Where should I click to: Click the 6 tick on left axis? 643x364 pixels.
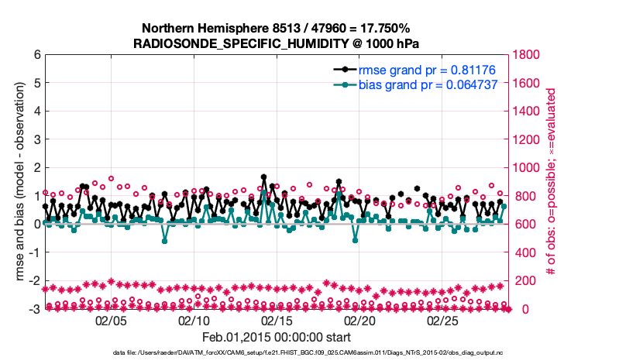point(37,55)
